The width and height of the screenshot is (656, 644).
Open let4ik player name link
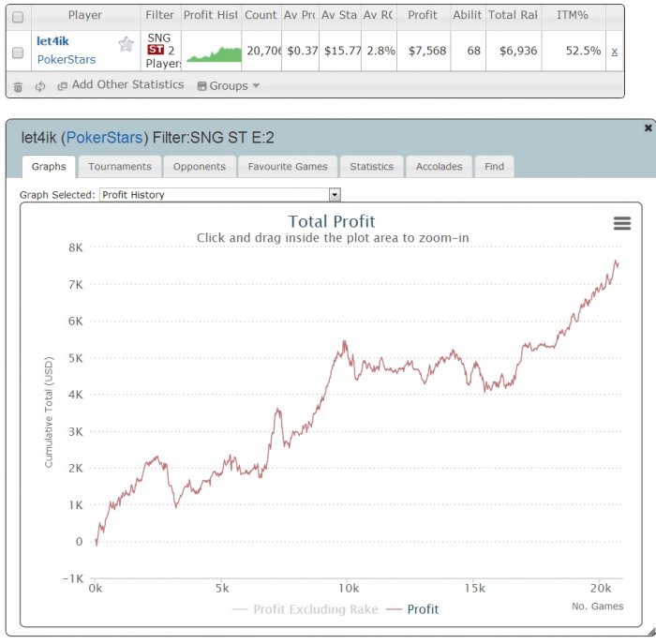(x=52, y=41)
